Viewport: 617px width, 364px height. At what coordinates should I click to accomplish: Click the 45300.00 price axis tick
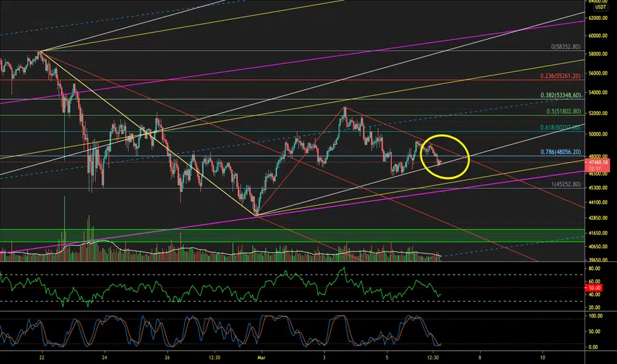(598, 188)
